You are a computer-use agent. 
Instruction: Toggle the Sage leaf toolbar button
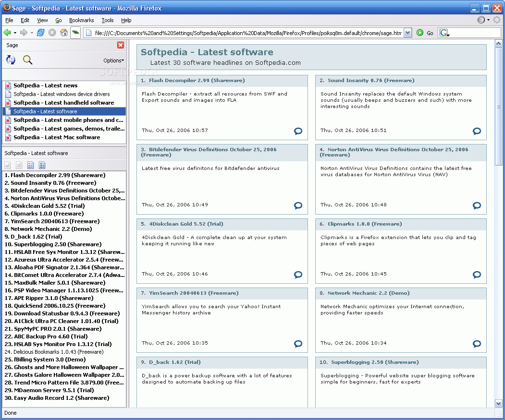click(x=75, y=33)
